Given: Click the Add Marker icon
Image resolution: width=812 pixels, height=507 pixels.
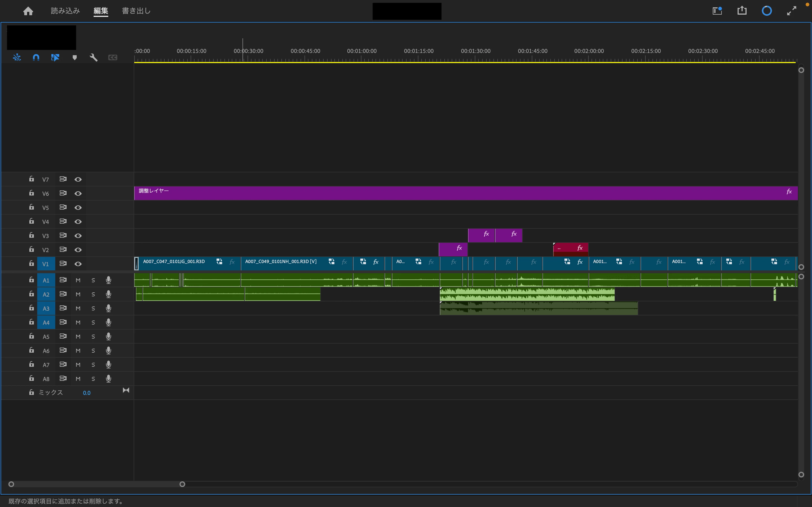Looking at the screenshot, I should [74, 57].
